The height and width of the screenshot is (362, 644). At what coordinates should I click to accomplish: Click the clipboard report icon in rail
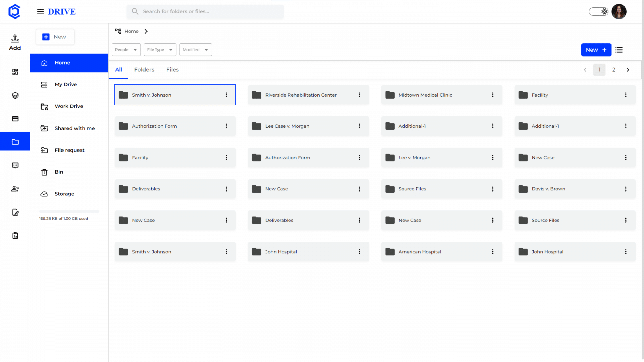(15, 236)
